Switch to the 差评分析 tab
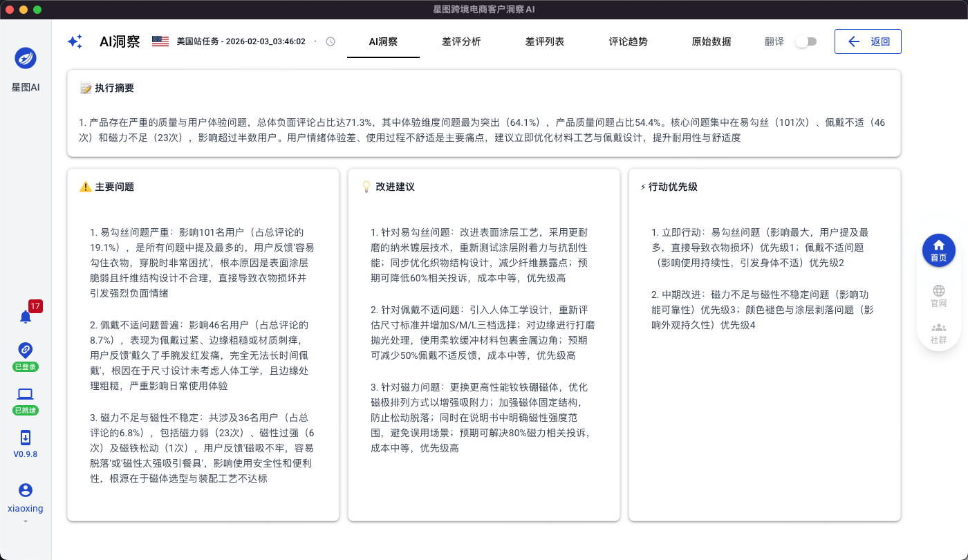The height and width of the screenshot is (560, 968). (461, 41)
